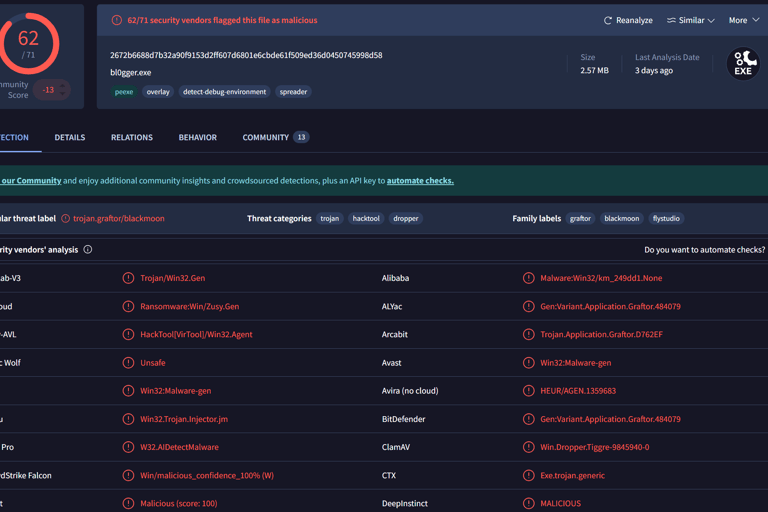Click alert icon beside Ransomware:Win/Zusy.Gen

pyautogui.click(x=128, y=307)
